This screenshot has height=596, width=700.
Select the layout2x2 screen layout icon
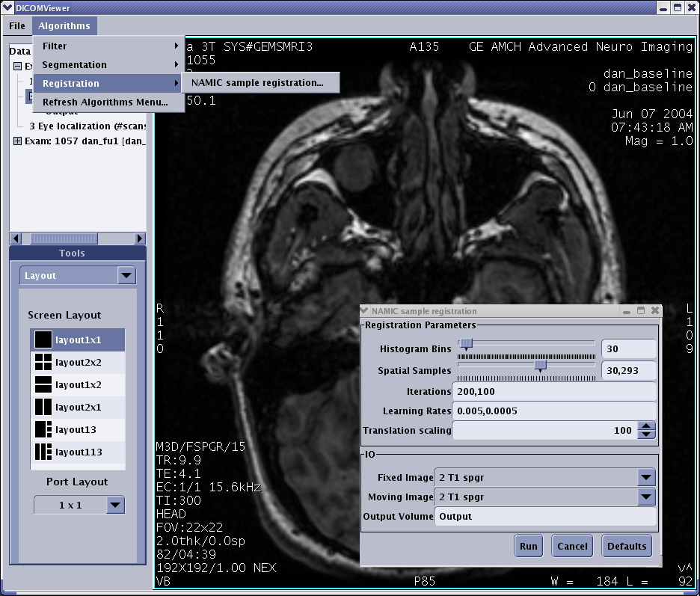(x=43, y=362)
